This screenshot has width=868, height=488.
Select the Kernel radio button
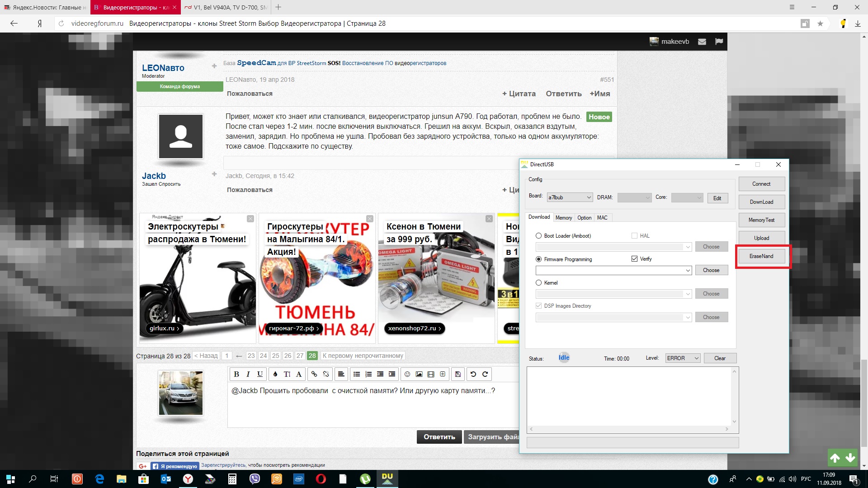(538, 283)
